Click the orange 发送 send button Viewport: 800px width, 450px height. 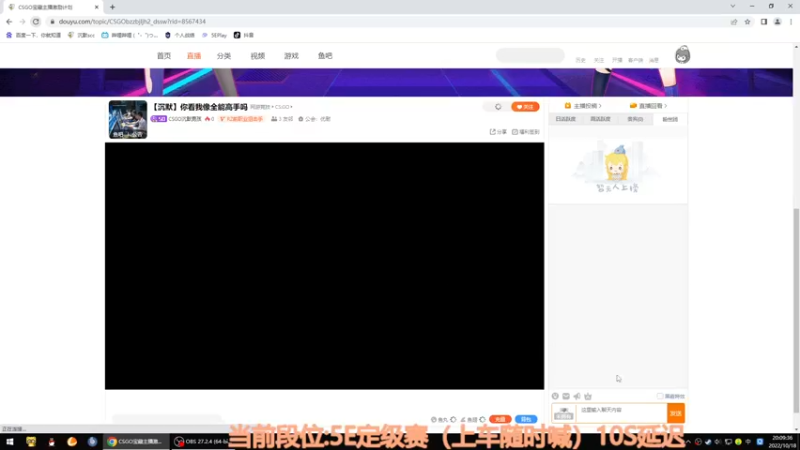pos(676,413)
